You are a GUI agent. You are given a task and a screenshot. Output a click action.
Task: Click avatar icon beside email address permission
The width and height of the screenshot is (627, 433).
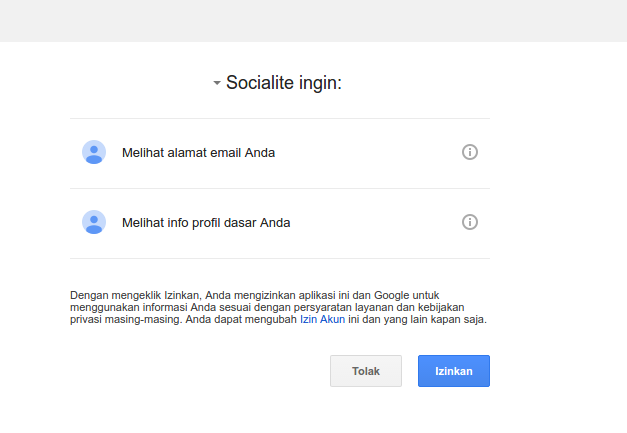(94, 152)
